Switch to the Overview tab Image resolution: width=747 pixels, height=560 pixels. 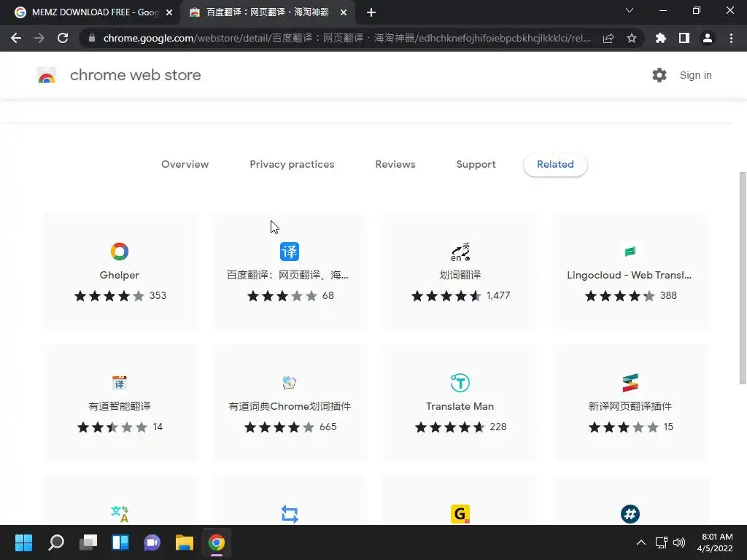[x=185, y=164]
